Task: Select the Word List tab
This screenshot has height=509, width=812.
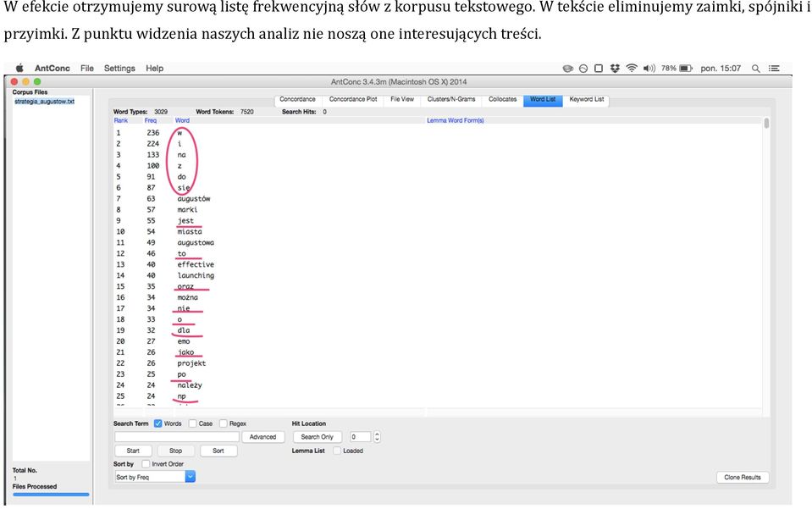Action: pos(543,99)
